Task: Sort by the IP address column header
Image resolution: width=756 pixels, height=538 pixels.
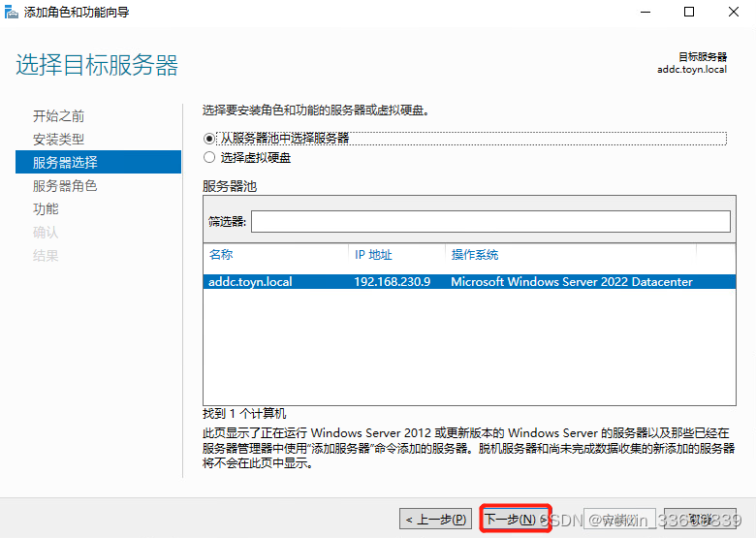Action: pos(373,255)
